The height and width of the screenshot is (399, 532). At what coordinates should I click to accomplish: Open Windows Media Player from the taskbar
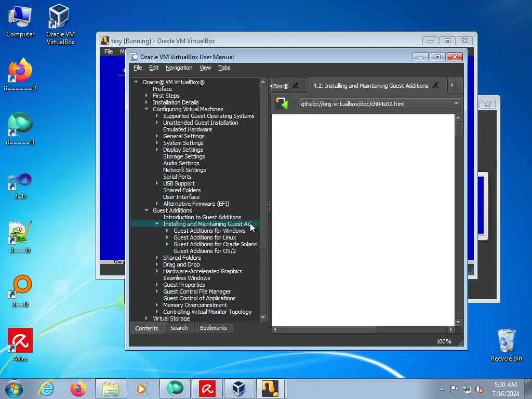pos(141,389)
